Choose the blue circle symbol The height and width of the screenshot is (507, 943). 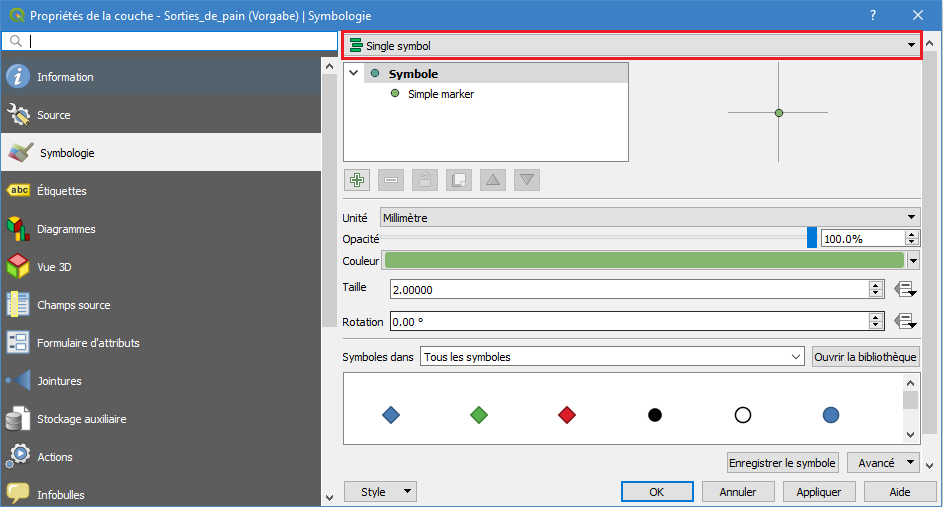tap(831, 415)
